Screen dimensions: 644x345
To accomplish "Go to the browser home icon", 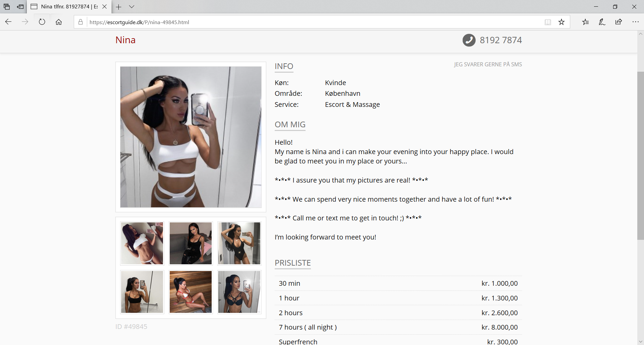I will pyautogui.click(x=59, y=22).
